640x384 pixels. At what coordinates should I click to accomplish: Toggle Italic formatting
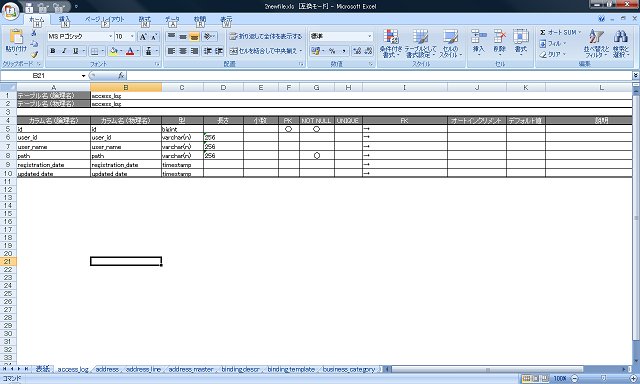(x=64, y=51)
